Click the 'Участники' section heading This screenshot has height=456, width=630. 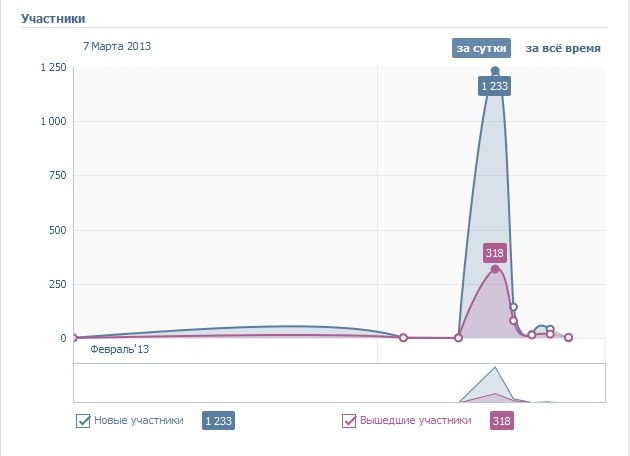(53, 18)
